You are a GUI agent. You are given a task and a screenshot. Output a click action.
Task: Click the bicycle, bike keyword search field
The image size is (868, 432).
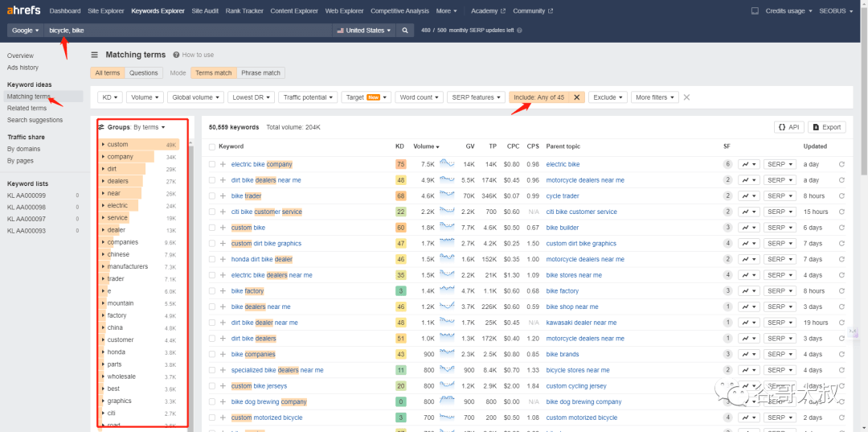coord(189,31)
